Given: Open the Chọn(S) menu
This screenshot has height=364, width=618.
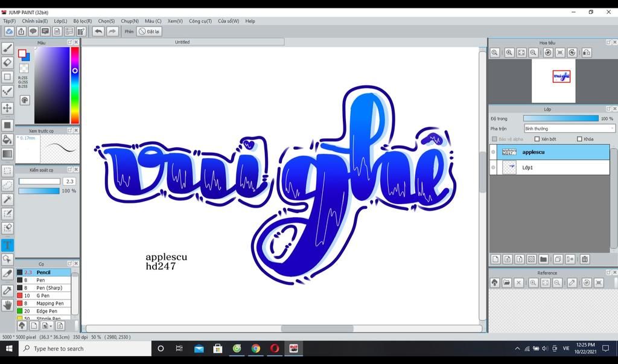Looking at the screenshot, I should (106, 21).
